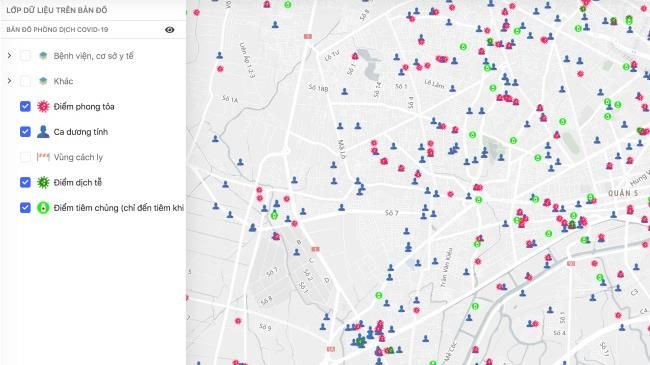Click the green Điểm dịch tễ virus icon

(43, 182)
